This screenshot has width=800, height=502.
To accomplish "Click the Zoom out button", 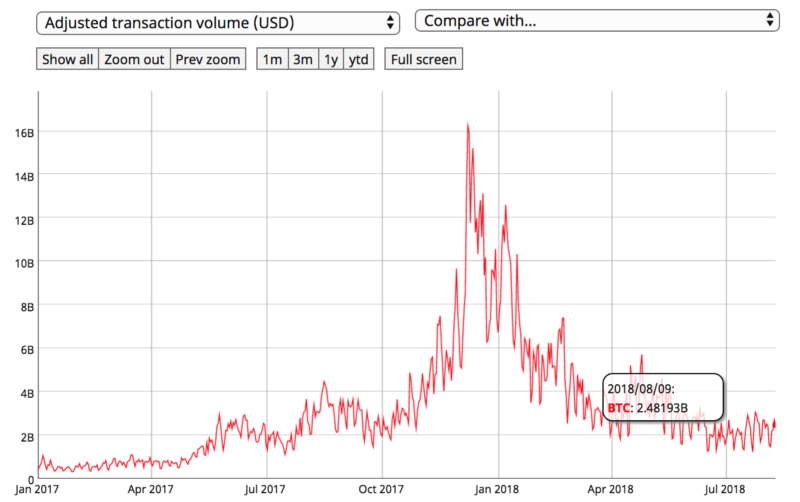I will [x=134, y=59].
